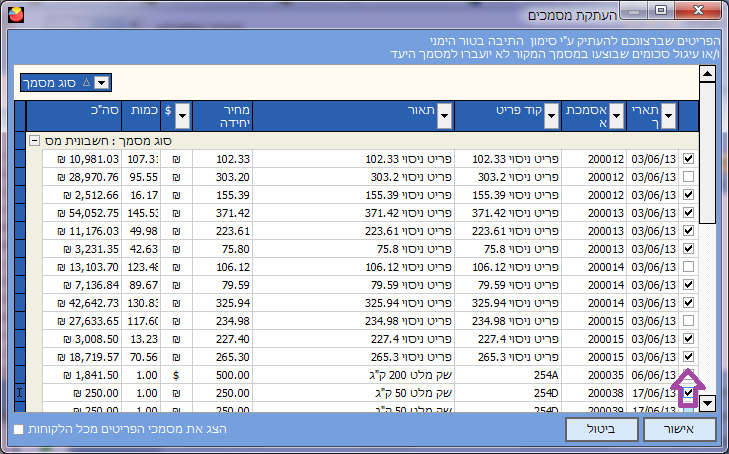
Task: Collapse the חשבונית מס document group
Action: click(35, 141)
